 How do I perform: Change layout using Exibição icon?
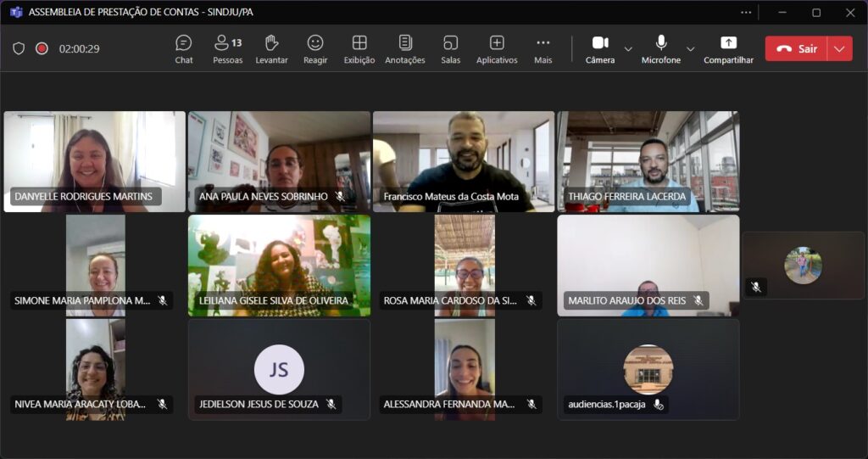[x=359, y=48]
